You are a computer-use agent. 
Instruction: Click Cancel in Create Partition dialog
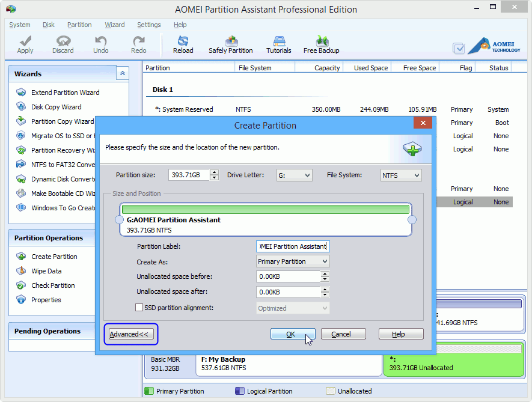[x=343, y=334]
